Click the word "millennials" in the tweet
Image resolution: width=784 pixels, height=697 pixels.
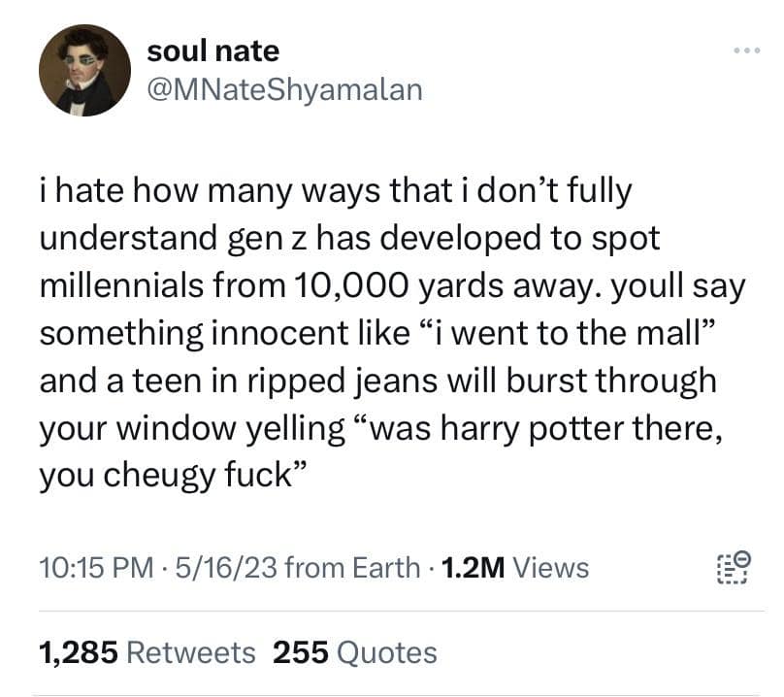[x=136, y=285]
